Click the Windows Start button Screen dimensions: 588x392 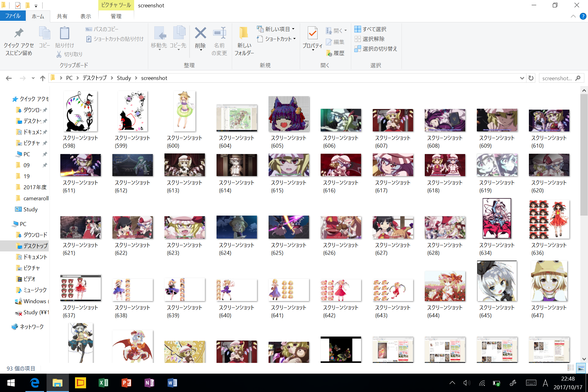[x=11, y=383]
